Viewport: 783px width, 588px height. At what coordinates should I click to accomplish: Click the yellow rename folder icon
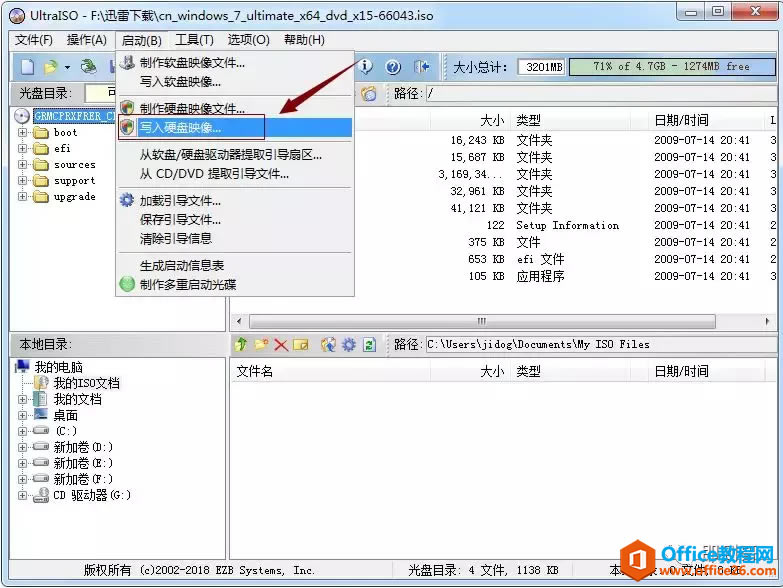[301, 344]
